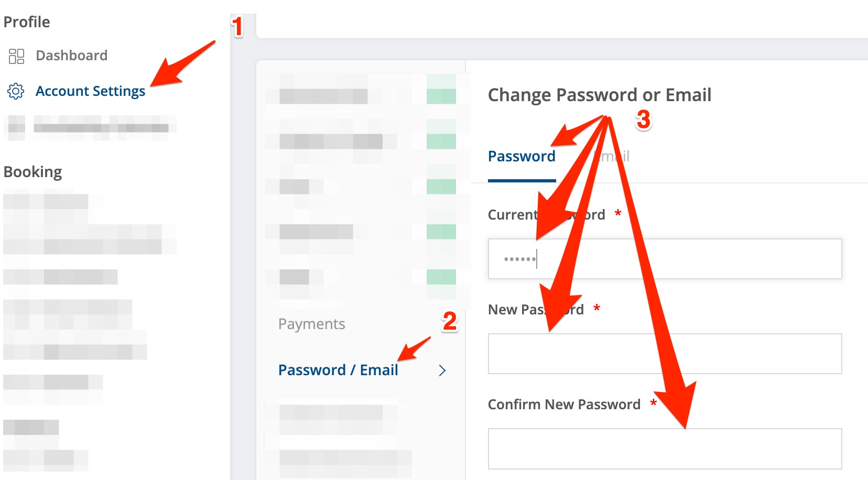Click the blurred sidebar item under Account Settings
The width and height of the screenshot is (868, 480).
[101, 127]
